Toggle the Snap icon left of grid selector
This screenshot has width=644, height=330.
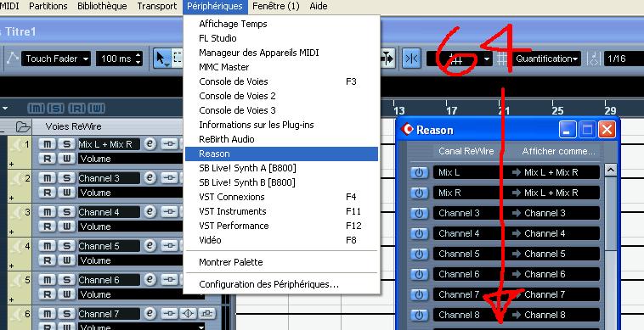[411, 59]
